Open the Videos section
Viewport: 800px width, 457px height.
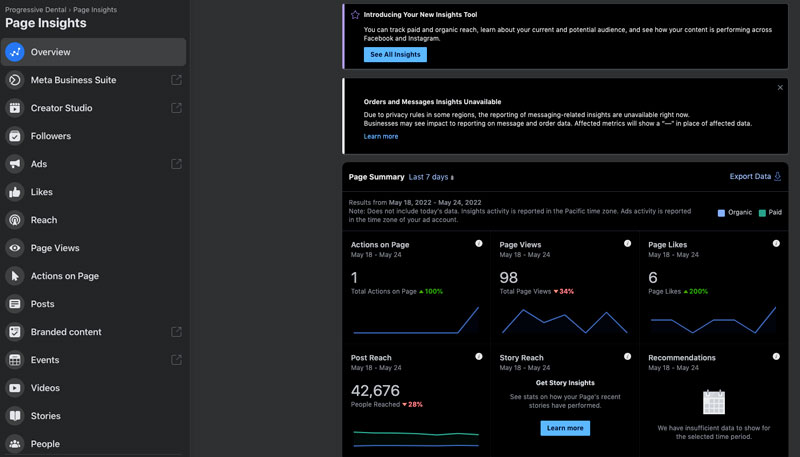[93, 388]
